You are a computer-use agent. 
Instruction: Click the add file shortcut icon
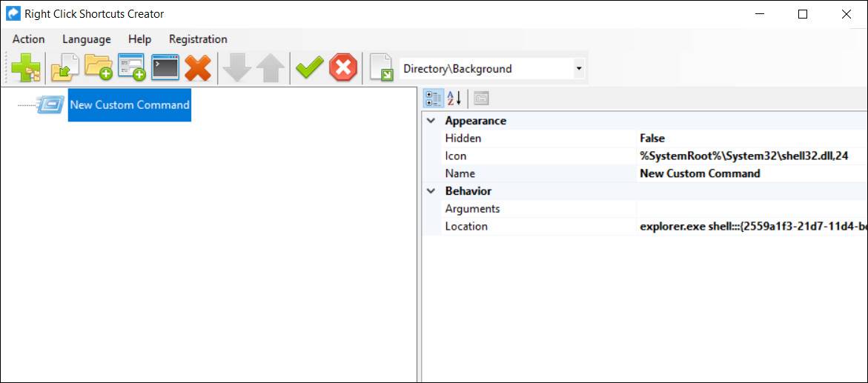[x=64, y=68]
